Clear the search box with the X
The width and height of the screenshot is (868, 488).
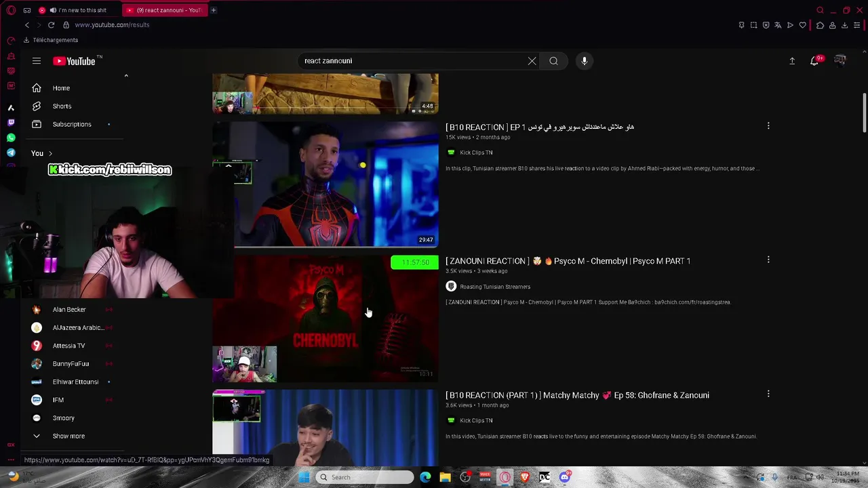[x=532, y=61]
